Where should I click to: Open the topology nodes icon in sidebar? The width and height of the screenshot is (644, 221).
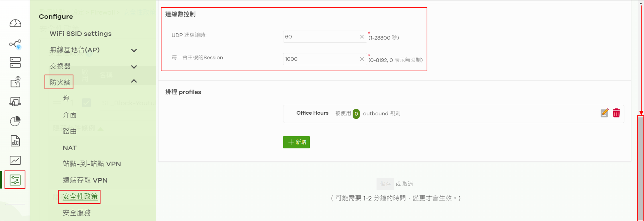tap(15, 44)
